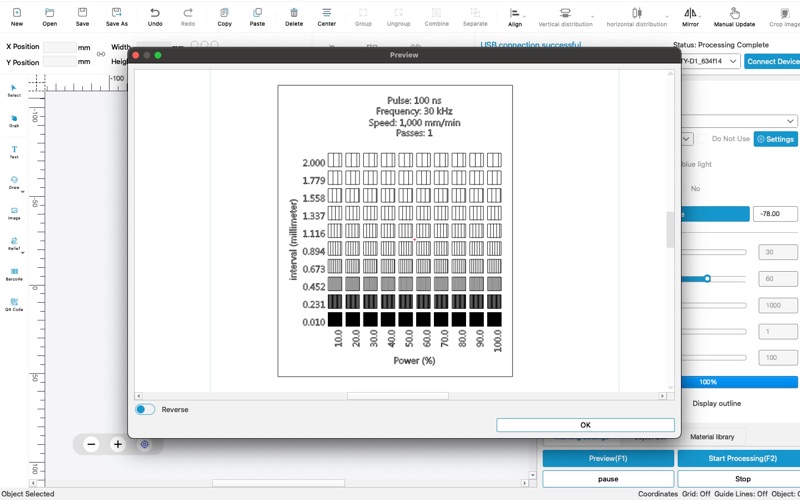Viewport: 800px width, 500px height.
Task: Toggle the Reverse switch in Preview
Action: (x=145, y=409)
